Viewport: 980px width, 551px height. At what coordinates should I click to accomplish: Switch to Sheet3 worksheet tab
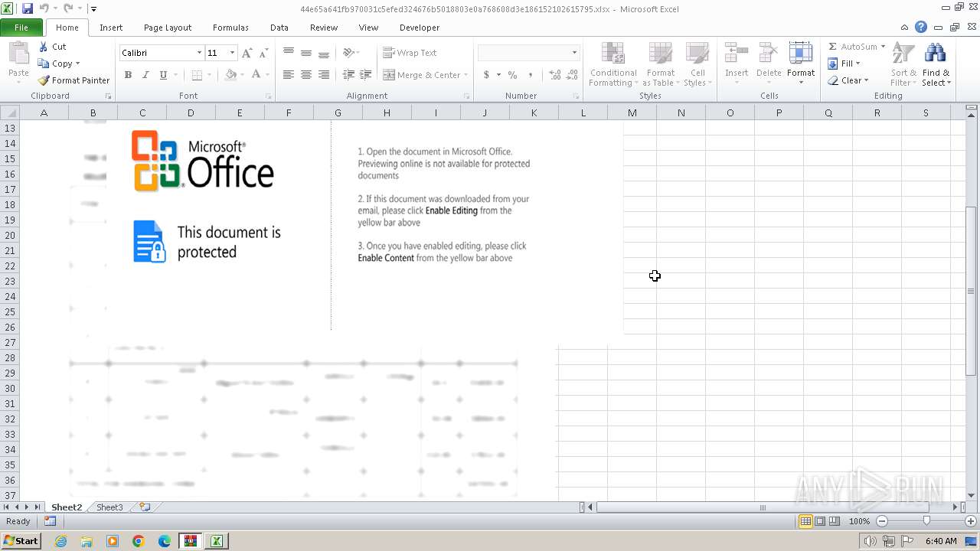[109, 507]
